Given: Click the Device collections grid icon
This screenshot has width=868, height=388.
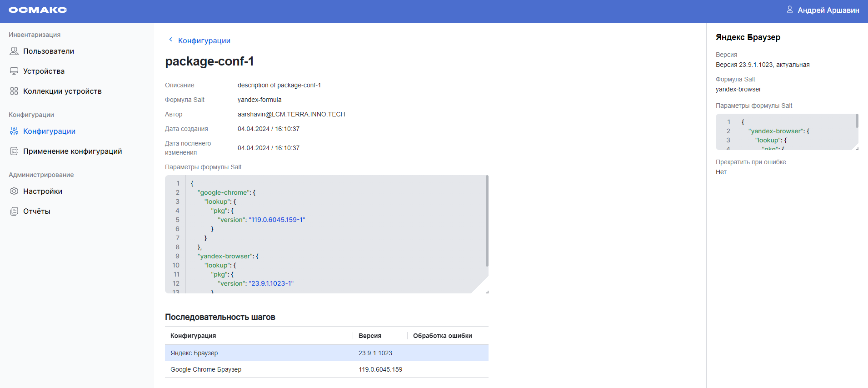Looking at the screenshot, I should 14,91.
